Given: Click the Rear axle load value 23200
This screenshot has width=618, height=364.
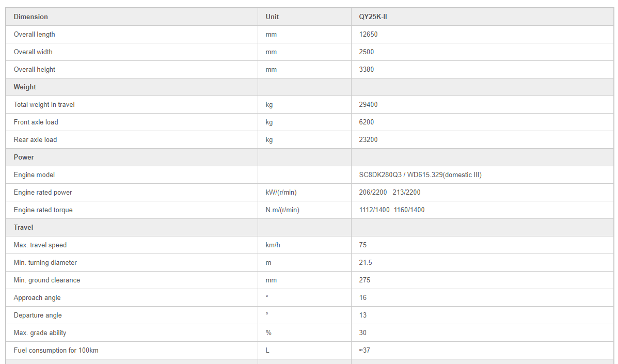Looking at the screenshot, I should click(x=368, y=139).
